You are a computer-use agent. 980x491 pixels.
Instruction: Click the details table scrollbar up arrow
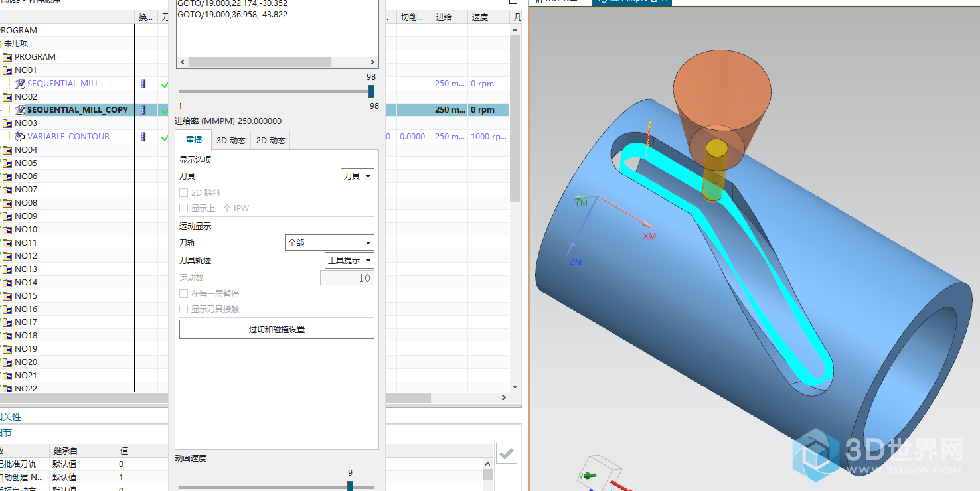click(488, 462)
